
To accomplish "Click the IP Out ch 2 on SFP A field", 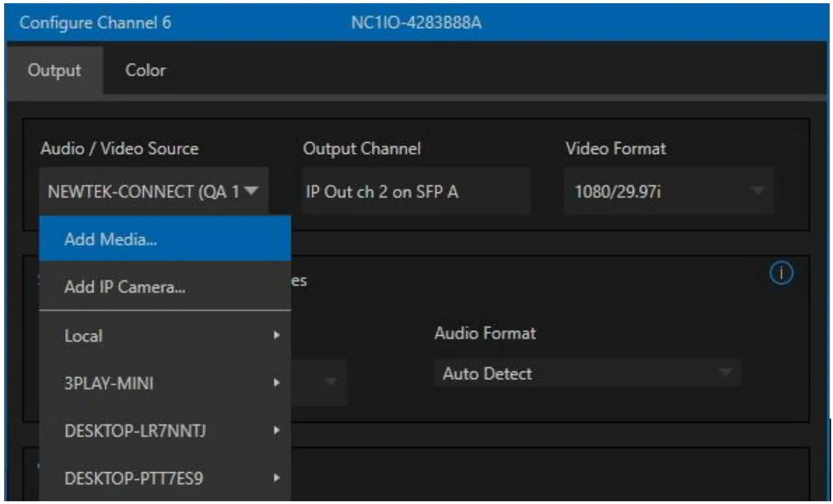I will click(415, 192).
